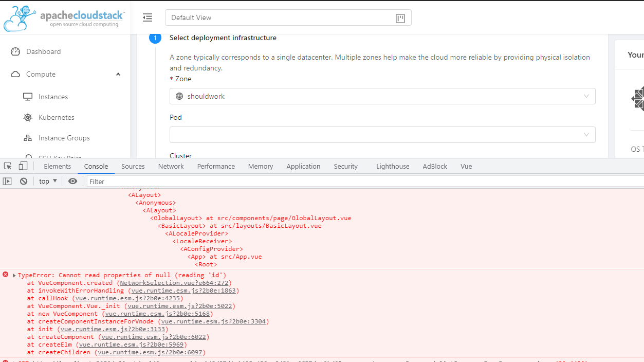Click the globe icon in Zone field
This screenshot has height=362, width=644.
coord(179,96)
